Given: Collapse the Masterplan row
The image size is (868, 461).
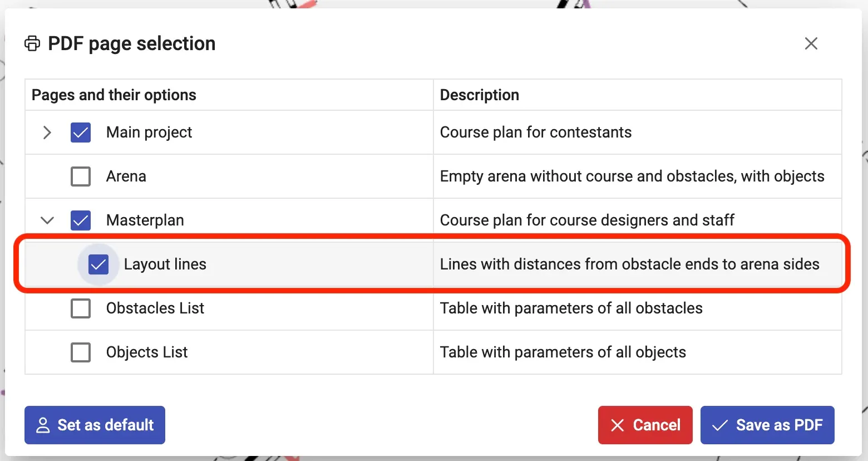Looking at the screenshot, I should pyautogui.click(x=47, y=220).
